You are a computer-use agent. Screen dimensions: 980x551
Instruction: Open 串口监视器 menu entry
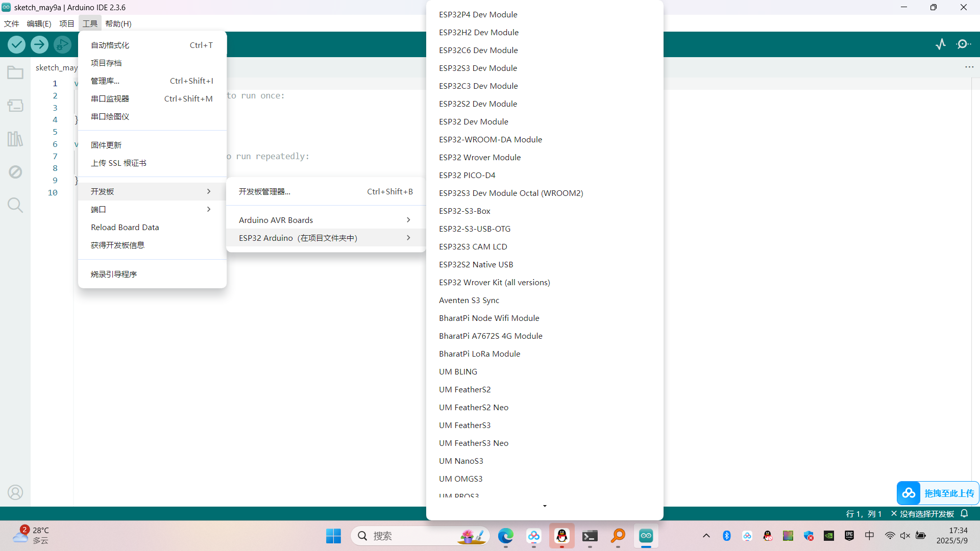click(x=152, y=98)
